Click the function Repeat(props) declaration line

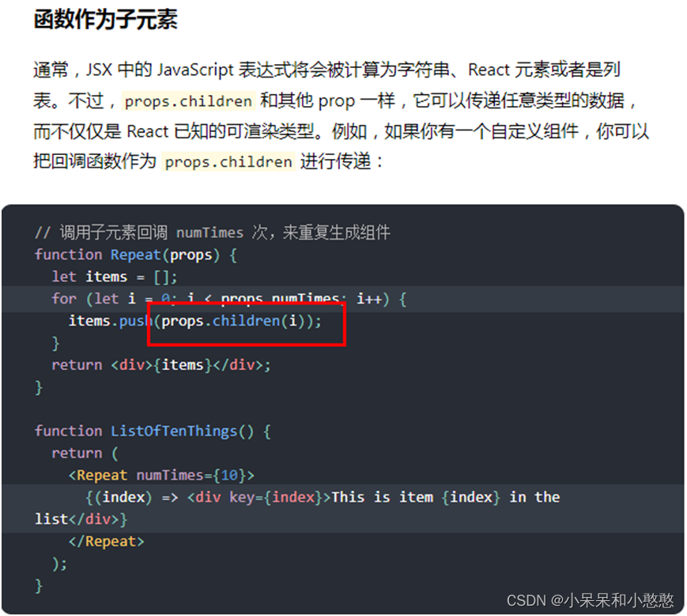(x=134, y=254)
